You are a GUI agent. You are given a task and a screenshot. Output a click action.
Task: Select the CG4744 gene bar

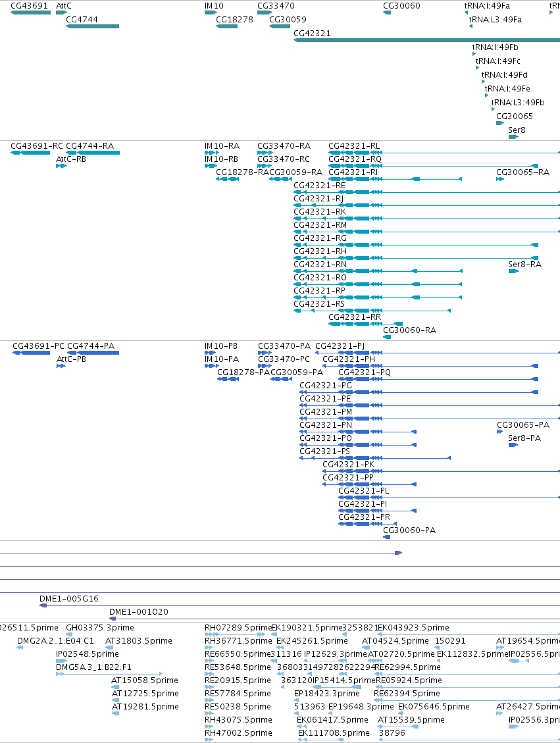[x=92, y=26]
